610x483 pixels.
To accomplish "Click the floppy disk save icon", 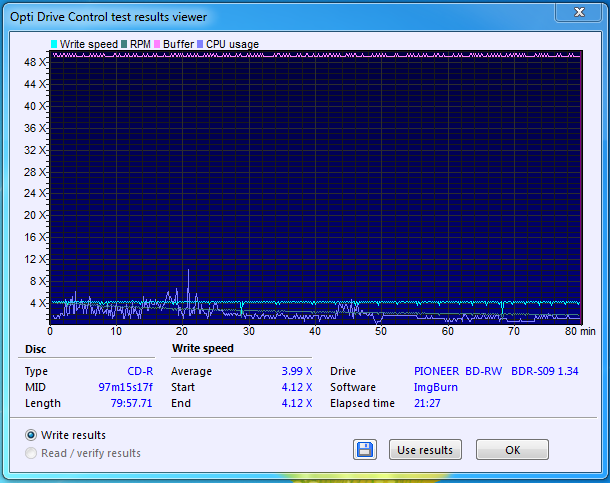I will click(x=365, y=450).
